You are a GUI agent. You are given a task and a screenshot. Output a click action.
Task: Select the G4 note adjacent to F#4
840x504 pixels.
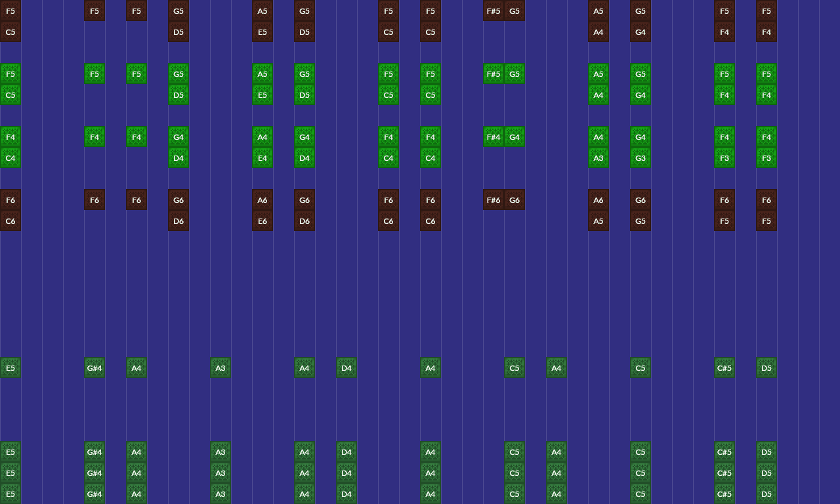[x=514, y=136]
